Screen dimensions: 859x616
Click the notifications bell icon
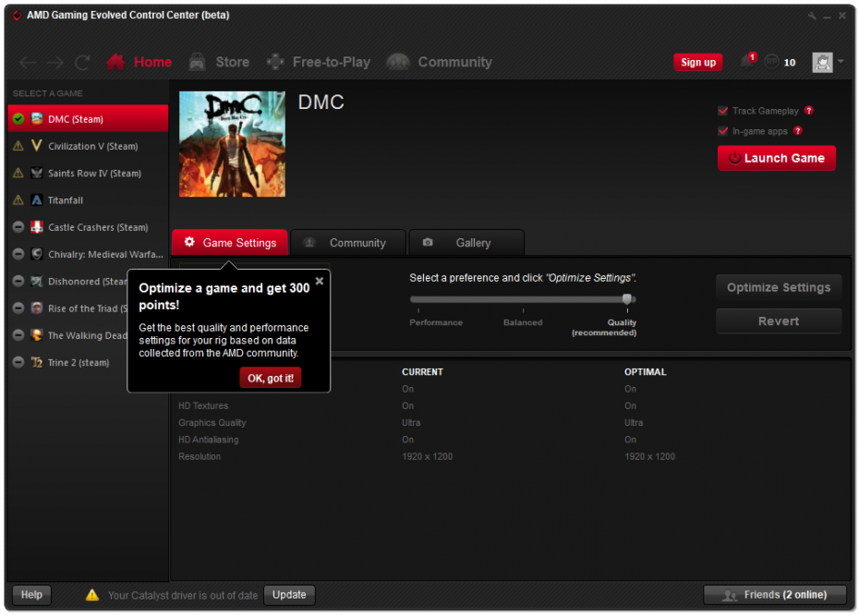(745, 62)
